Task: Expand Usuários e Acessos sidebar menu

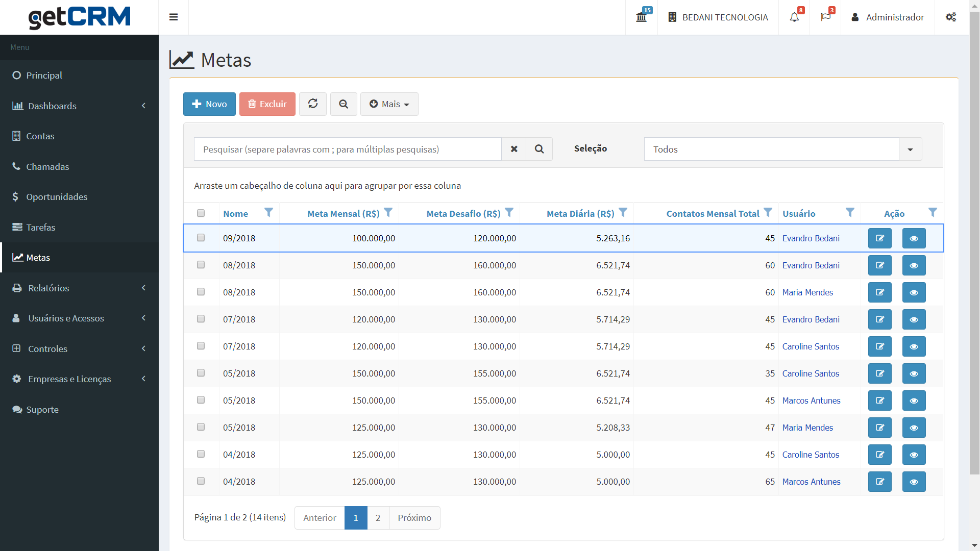Action: (x=79, y=318)
